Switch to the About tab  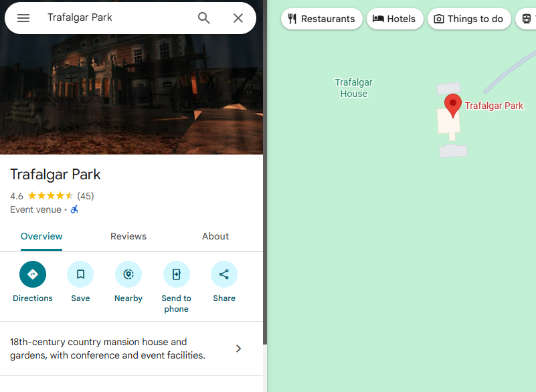[x=215, y=237]
